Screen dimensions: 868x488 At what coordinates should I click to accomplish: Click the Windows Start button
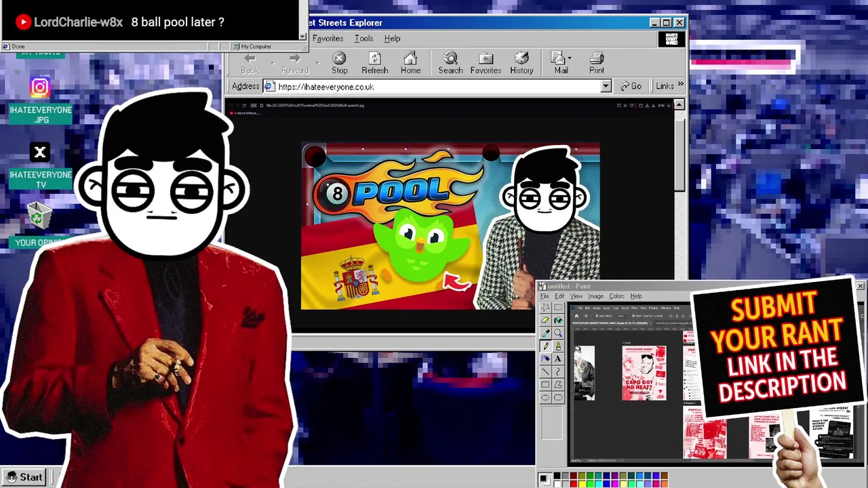tap(25, 477)
